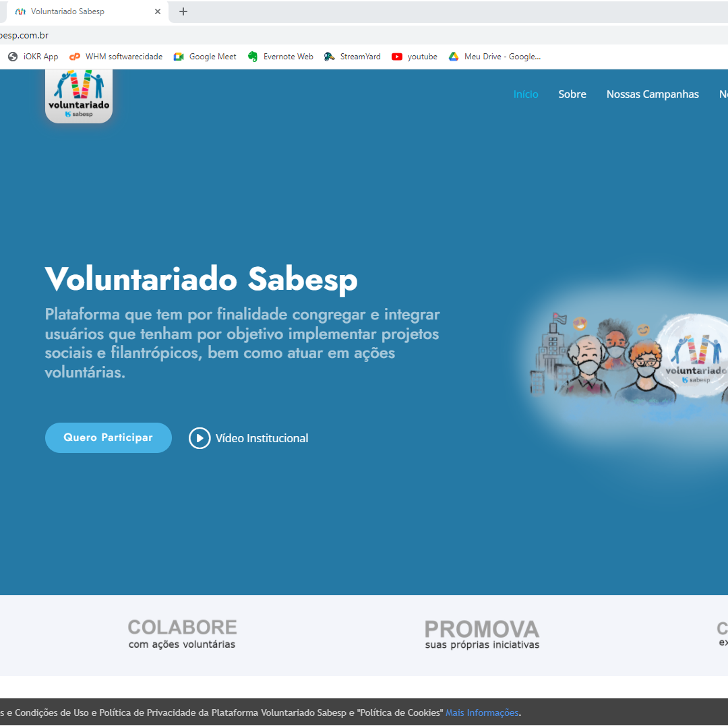Open the WHM softwarecidade bookmark
The width and height of the screenshot is (728, 728).
click(116, 57)
